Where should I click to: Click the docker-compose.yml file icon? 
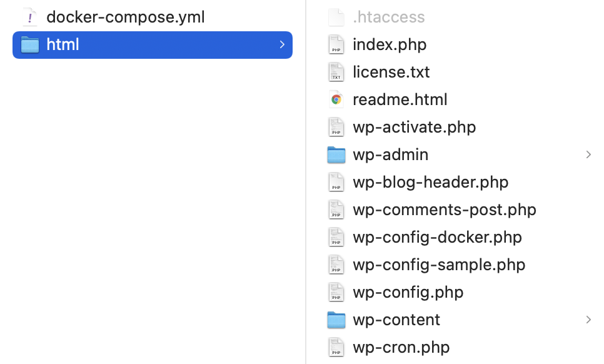[29, 17]
